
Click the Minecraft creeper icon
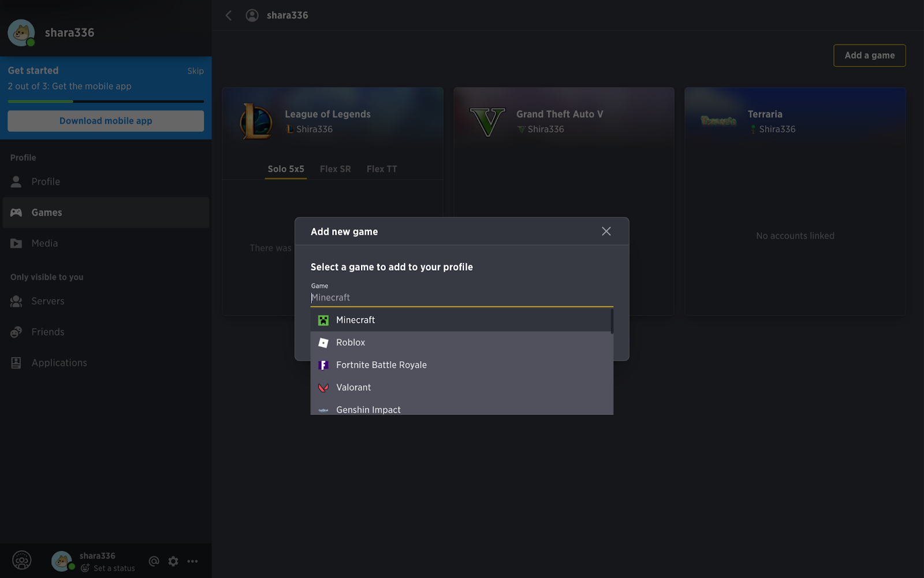(323, 320)
